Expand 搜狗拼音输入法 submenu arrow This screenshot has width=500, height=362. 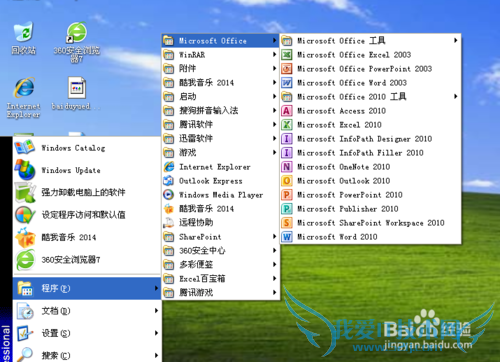(x=274, y=111)
